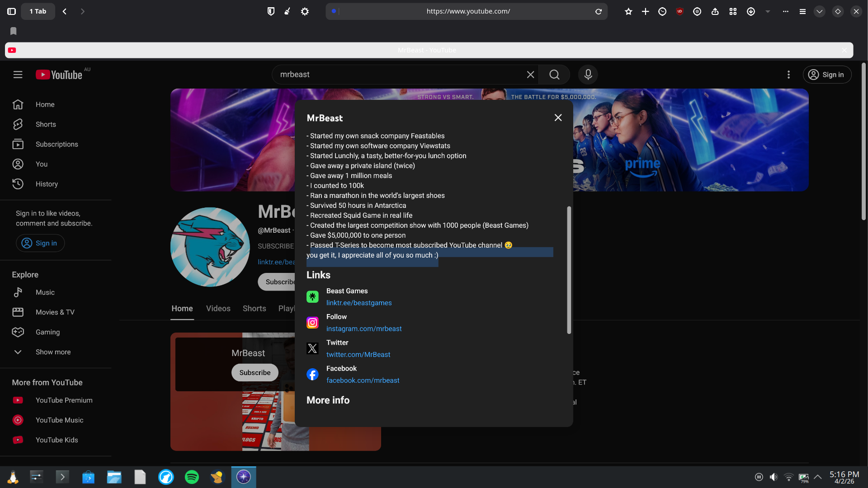This screenshot has width=868, height=488.
Task: Click the about dialog's vertical scrollbar
Action: point(569,270)
